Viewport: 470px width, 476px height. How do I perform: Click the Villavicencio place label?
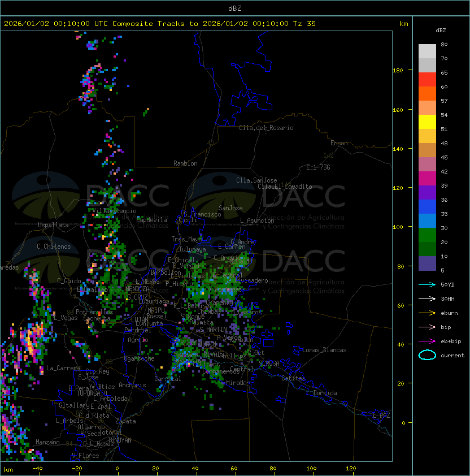tap(114, 211)
